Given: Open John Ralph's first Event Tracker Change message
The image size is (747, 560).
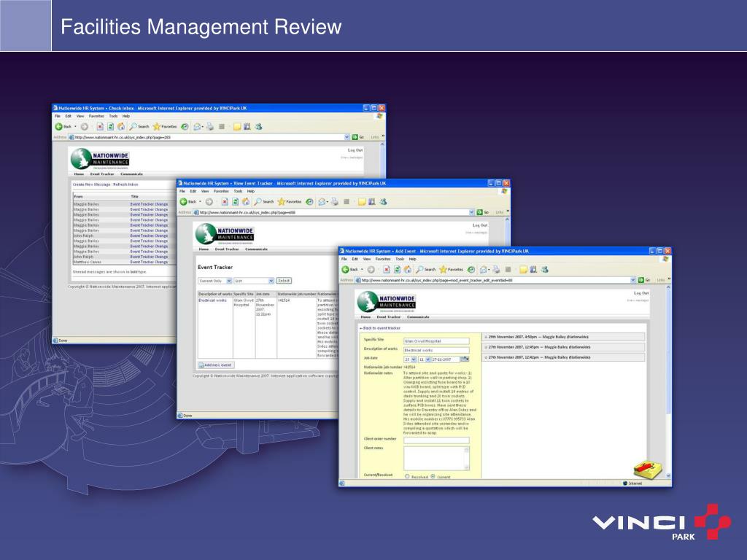Looking at the screenshot, I should (x=149, y=236).
